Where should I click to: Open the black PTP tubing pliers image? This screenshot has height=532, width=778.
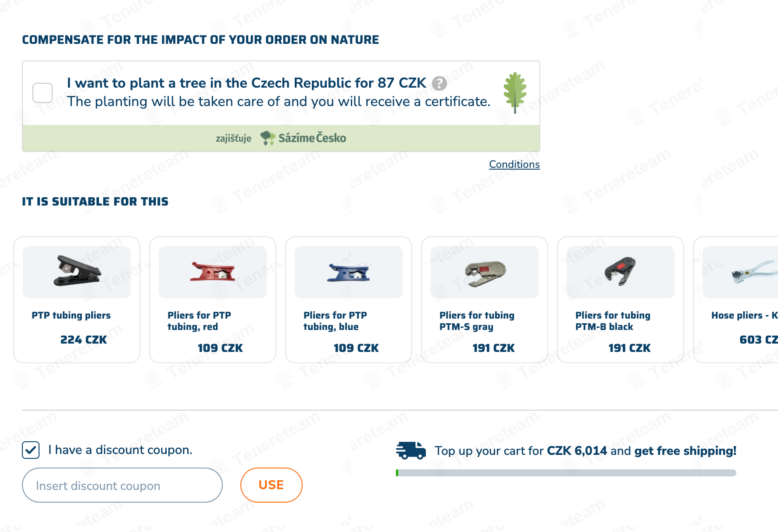[x=77, y=272]
